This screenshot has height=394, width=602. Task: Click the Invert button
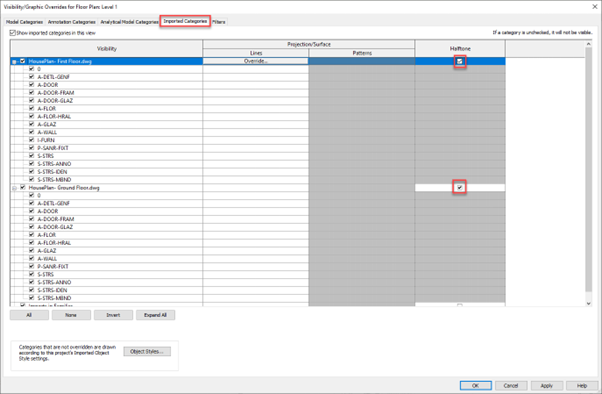click(x=113, y=315)
